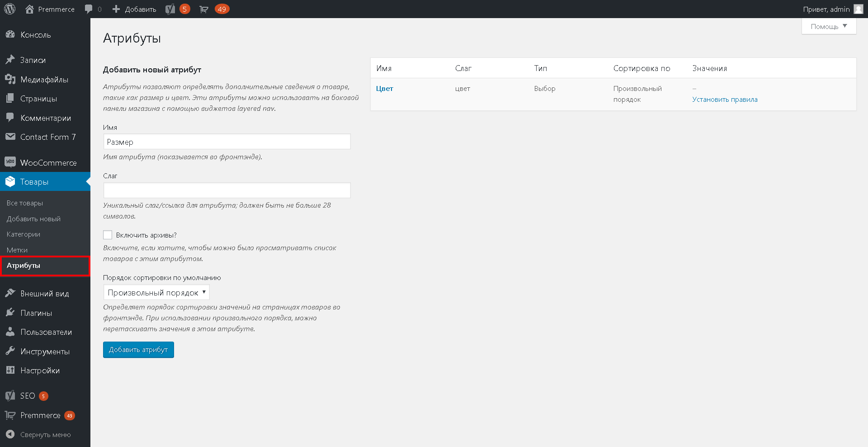This screenshot has width=868, height=447.
Task: Click Консоль dashboard icon in sidebar
Action: pyautogui.click(x=10, y=34)
